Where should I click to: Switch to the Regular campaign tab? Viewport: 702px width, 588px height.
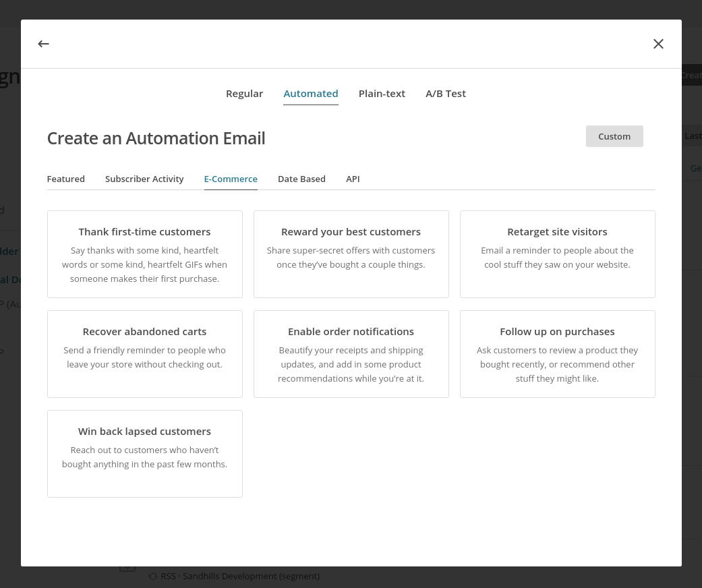coord(244,94)
